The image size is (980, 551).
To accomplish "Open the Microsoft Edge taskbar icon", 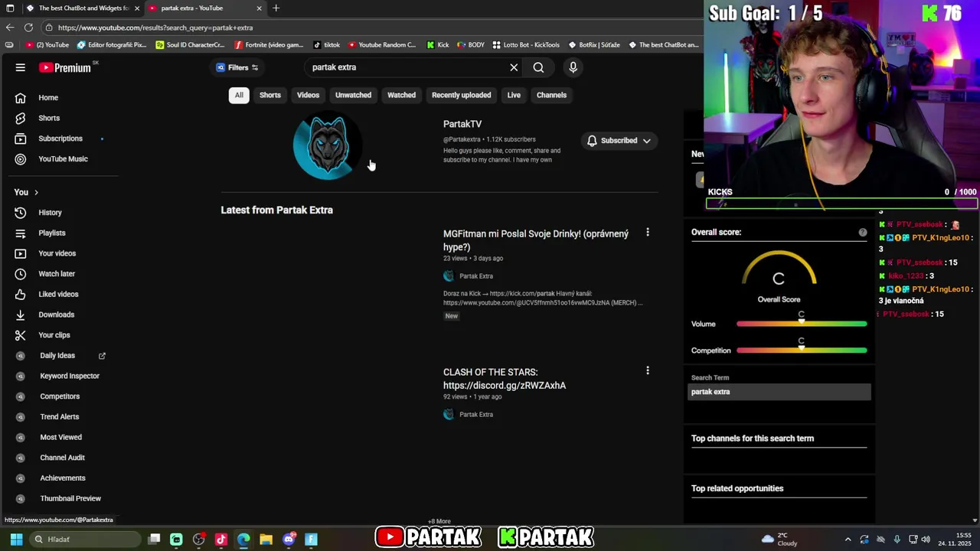I will [243, 540].
